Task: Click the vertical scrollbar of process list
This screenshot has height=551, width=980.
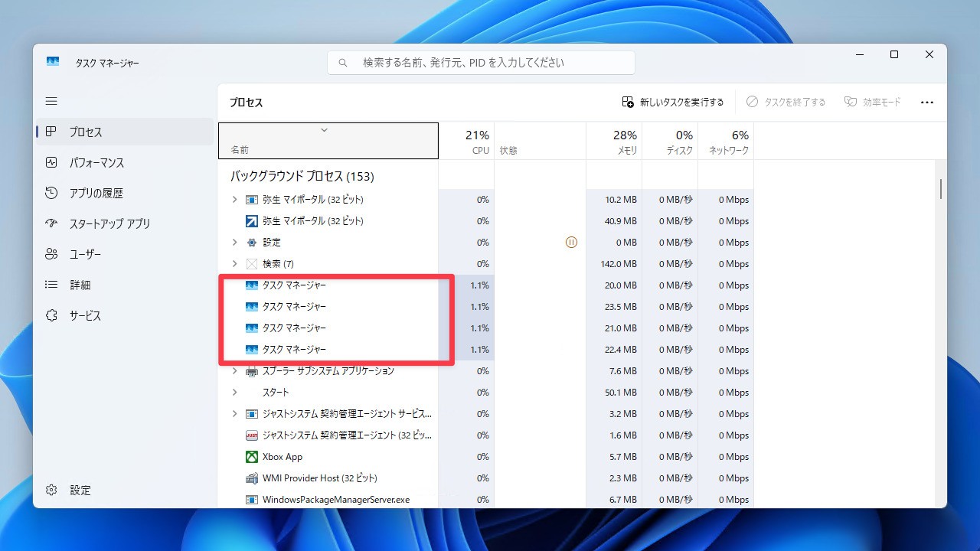Action: 941,189
